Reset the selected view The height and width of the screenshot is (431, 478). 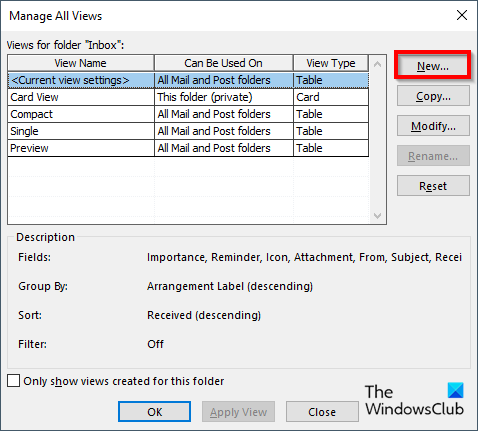[433, 186]
